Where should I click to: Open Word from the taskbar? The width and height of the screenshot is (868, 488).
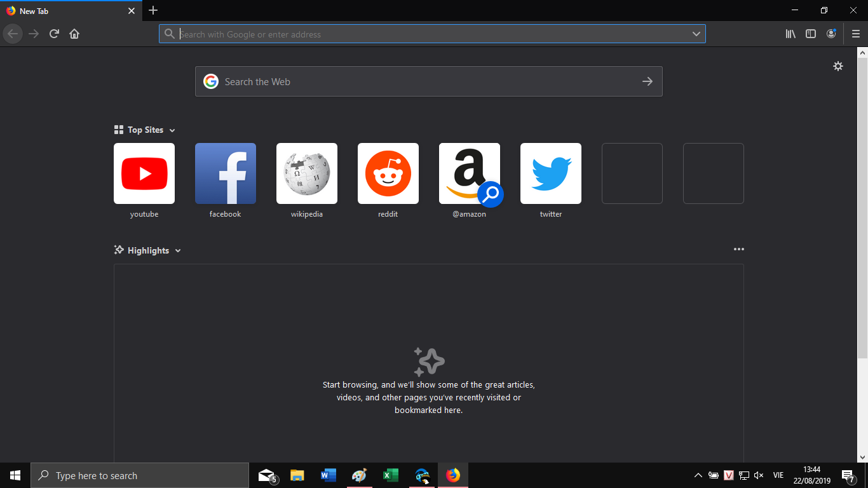tap(329, 475)
